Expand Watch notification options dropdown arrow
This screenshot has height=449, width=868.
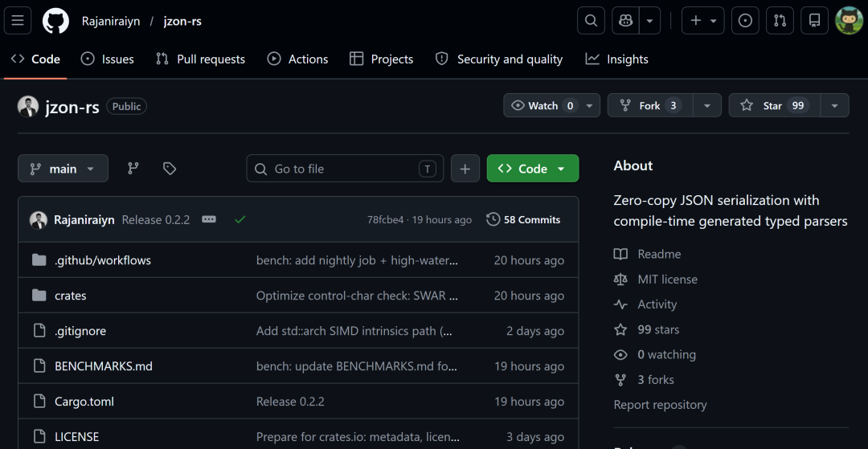[590, 105]
